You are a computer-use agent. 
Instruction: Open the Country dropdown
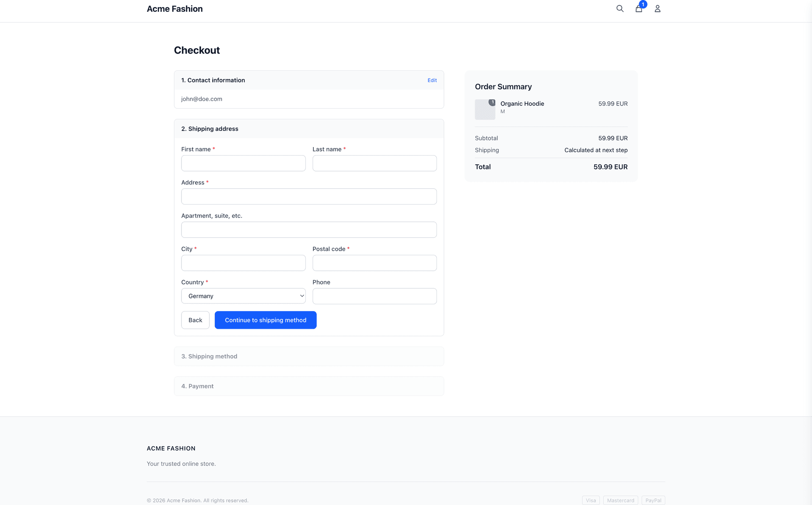pyautogui.click(x=243, y=296)
